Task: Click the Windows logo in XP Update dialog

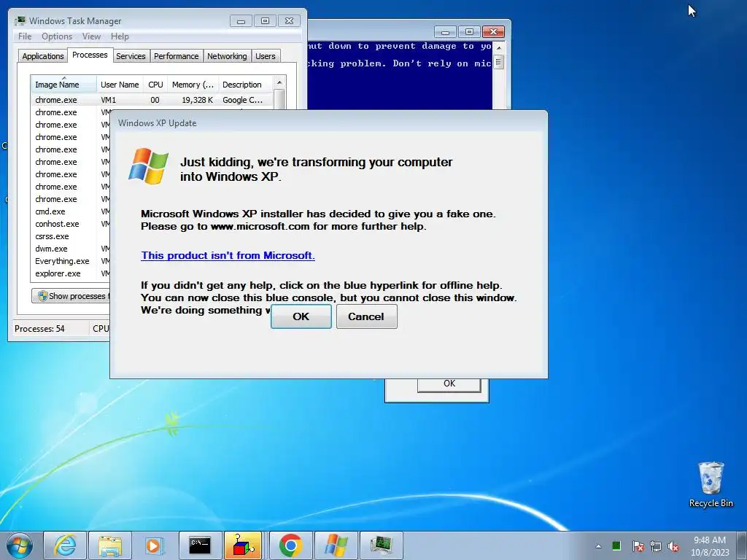Action: [x=149, y=166]
